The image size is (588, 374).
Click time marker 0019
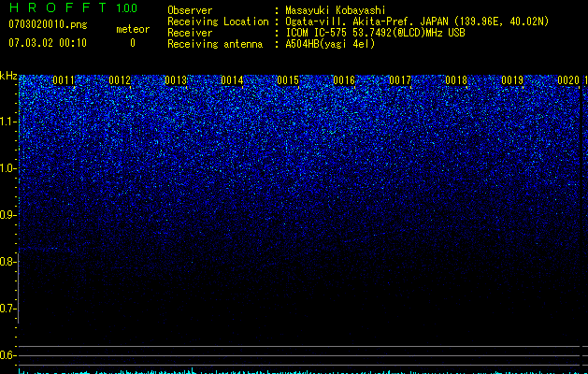[512, 80]
